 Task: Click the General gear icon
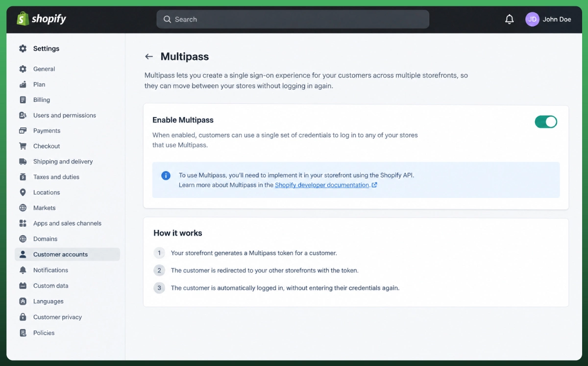point(23,69)
